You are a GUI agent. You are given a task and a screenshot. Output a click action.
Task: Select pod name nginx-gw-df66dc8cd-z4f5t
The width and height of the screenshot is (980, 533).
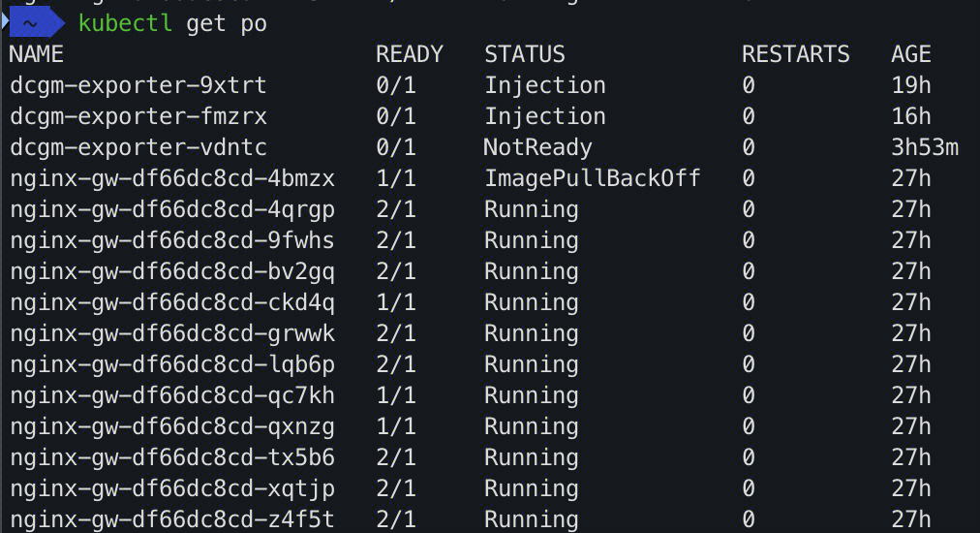click(x=172, y=519)
